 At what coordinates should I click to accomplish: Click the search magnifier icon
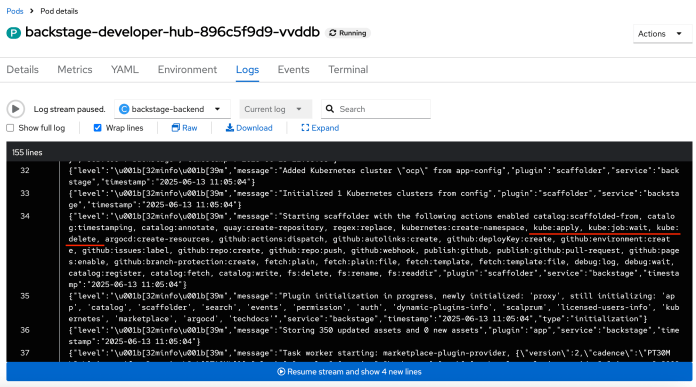point(330,109)
